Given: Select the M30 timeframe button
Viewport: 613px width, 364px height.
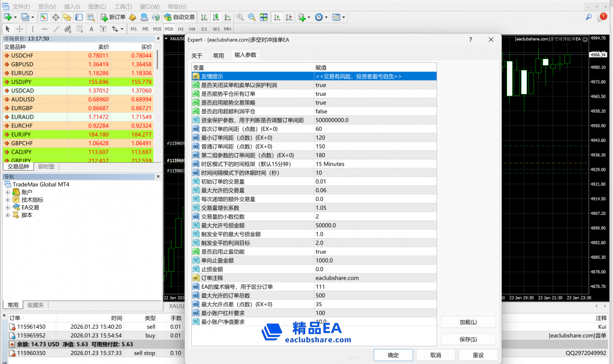Looking at the screenshot, I should pyautogui.click(x=169, y=29).
